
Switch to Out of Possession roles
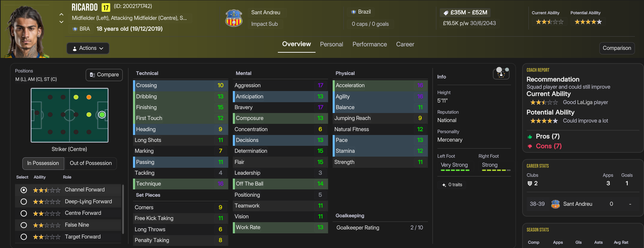91,163
